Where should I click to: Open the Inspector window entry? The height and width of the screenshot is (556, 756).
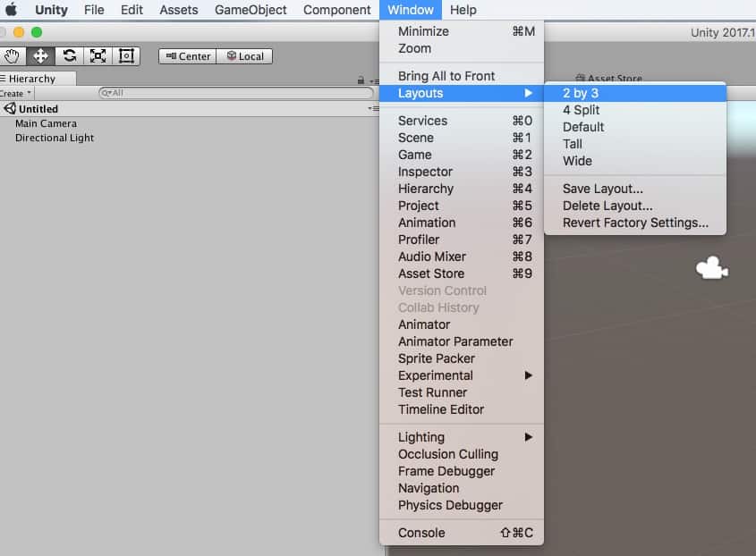pyautogui.click(x=462, y=172)
